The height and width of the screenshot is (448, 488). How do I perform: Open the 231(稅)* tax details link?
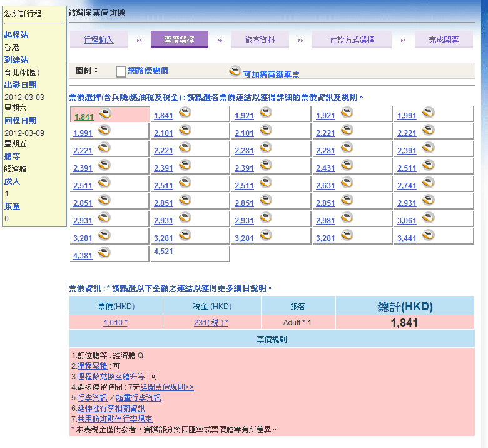point(211,323)
